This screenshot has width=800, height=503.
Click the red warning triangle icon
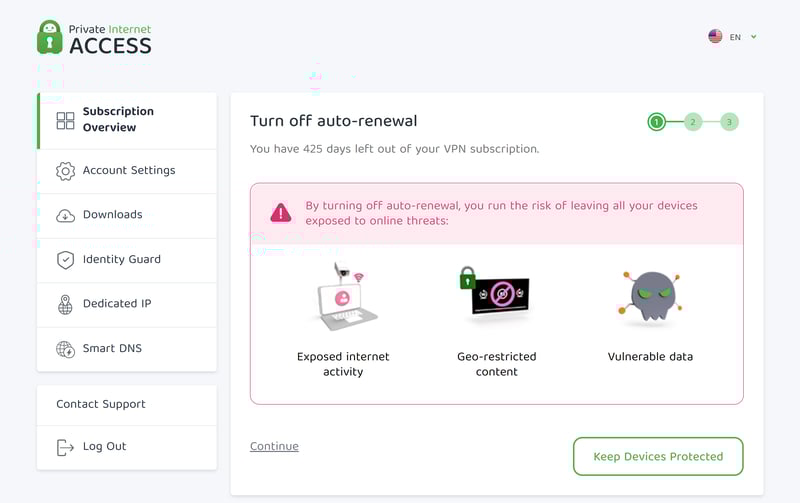click(x=281, y=213)
